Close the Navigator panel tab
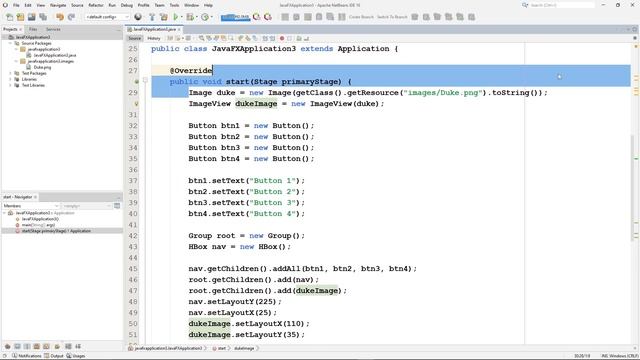 [36, 197]
